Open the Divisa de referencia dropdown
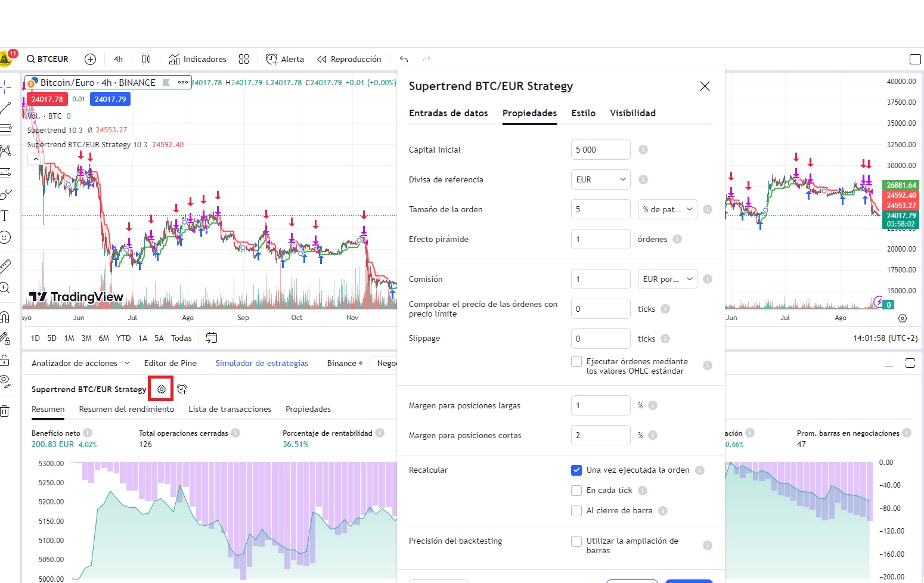 [600, 179]
